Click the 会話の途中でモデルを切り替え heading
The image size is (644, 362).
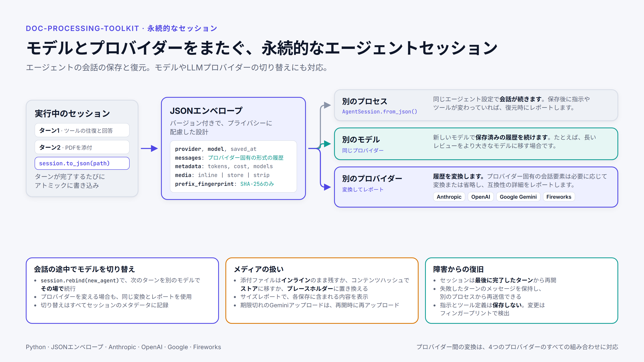pos(84,269)
